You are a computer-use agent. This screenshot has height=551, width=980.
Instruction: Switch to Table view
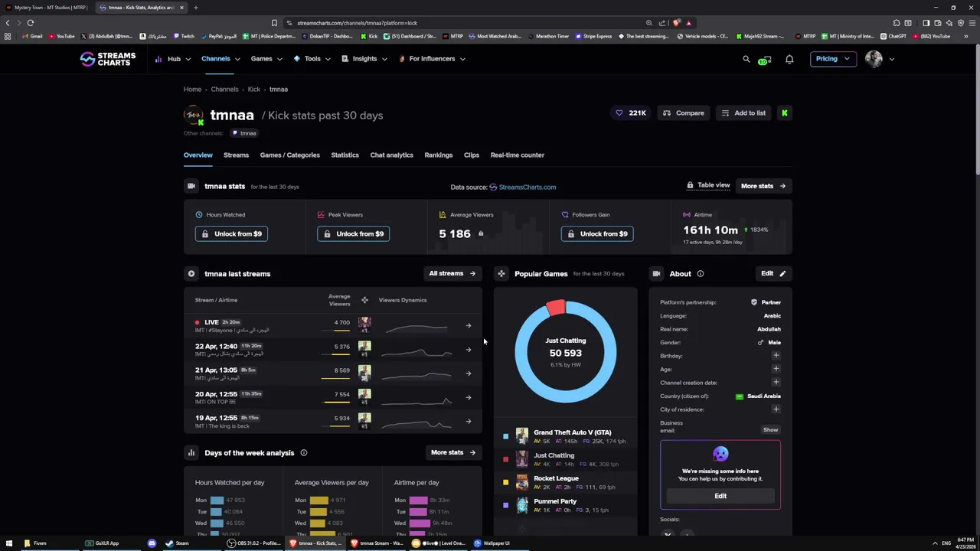pyautogui.click(x=708, y=185)
